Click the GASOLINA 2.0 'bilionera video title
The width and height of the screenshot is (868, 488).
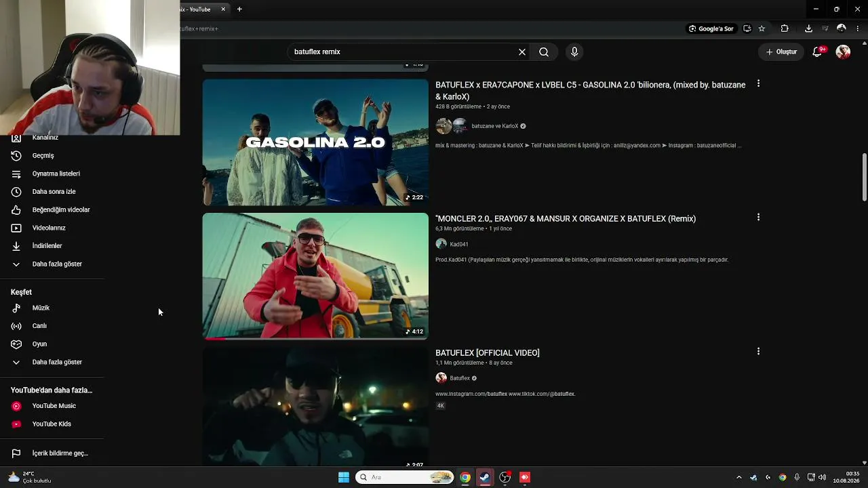click(x=590, y=91)
